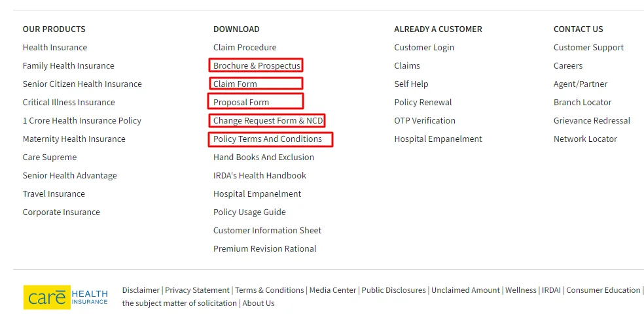Viewport: 644px width, 317px height.
Task: Open the Branch Locator
Action: (582, 103)
